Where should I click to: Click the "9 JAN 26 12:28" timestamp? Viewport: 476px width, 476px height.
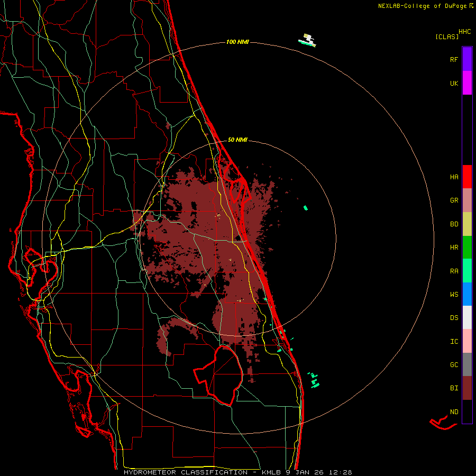point(319,472)
